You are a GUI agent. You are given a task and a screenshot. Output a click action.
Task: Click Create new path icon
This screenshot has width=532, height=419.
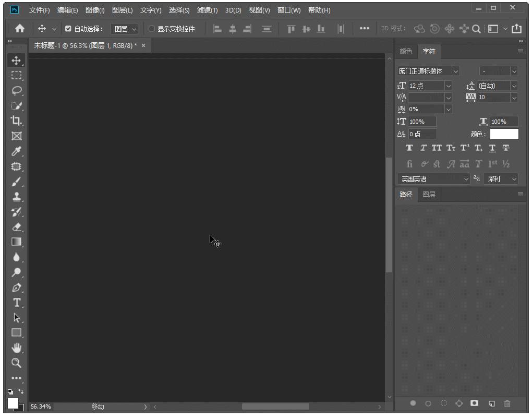491,403
